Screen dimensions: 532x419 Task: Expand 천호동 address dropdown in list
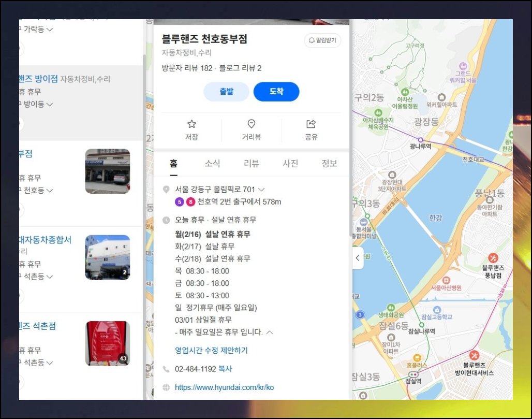click(x=50, y=191)
